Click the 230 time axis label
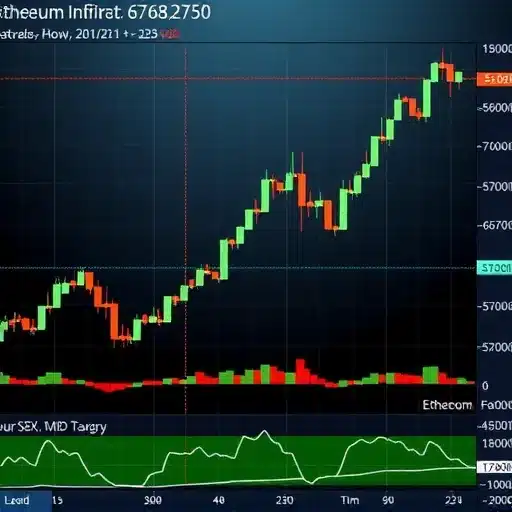The image size is (512, 512). click(285, 500)
